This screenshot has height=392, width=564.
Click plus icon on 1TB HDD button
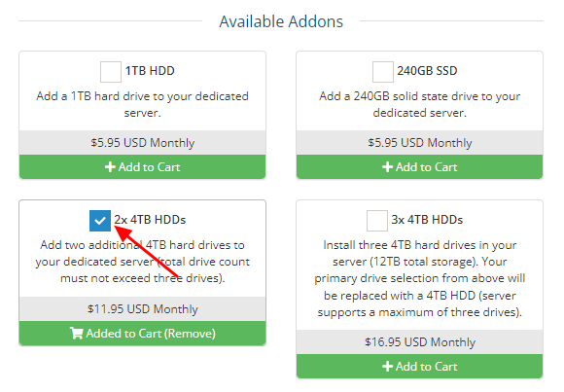(x=110, y=167)
